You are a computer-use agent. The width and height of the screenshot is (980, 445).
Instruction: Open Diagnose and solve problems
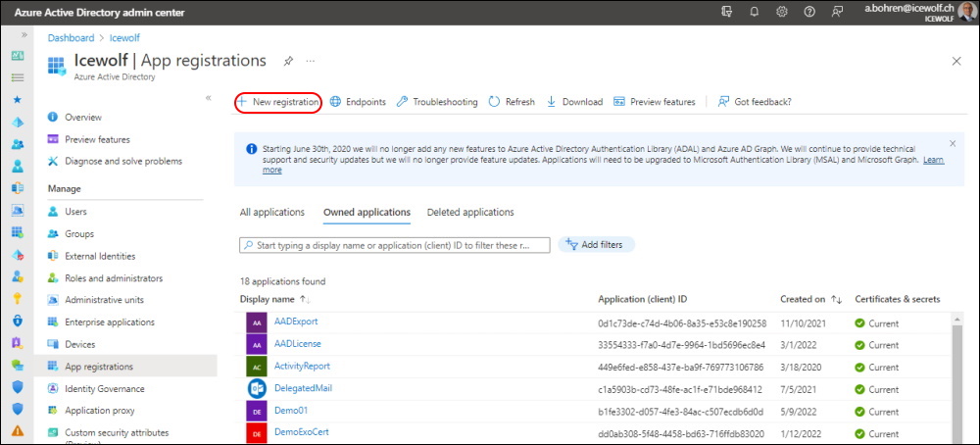click(125, 162)
